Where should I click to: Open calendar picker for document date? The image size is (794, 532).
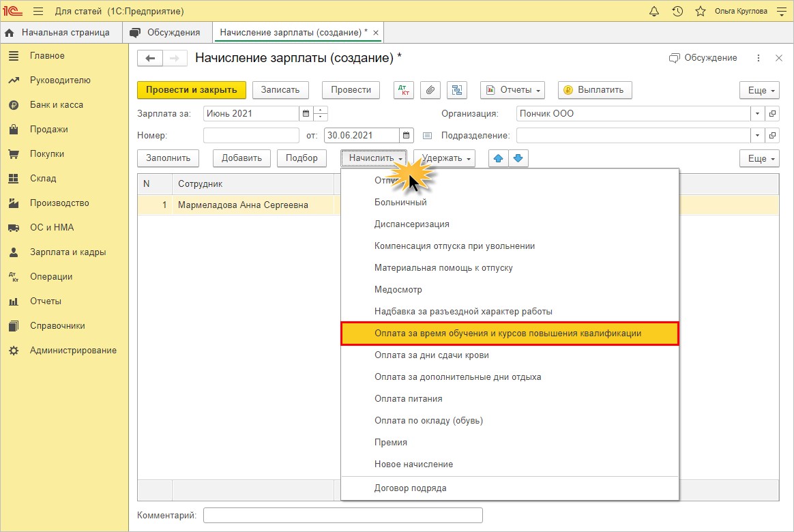pos(406,136)
